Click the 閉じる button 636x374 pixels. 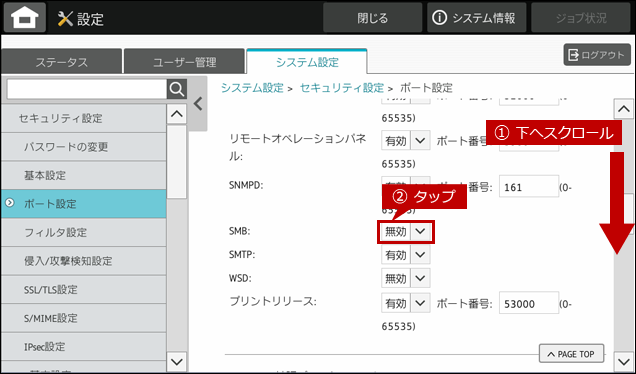372,18
